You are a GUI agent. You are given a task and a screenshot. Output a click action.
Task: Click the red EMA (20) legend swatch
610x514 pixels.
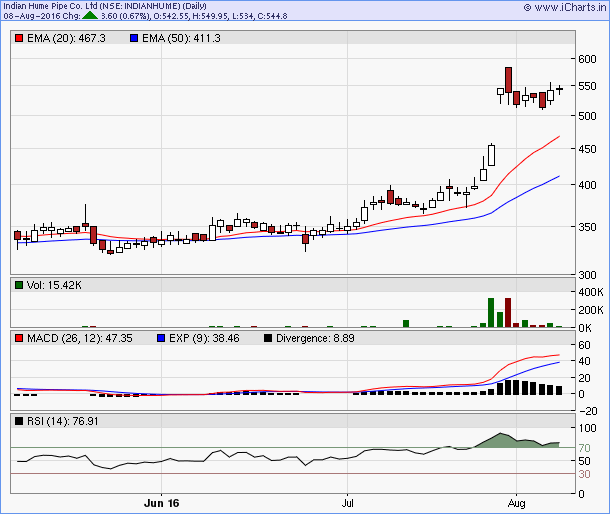(19, 38)
